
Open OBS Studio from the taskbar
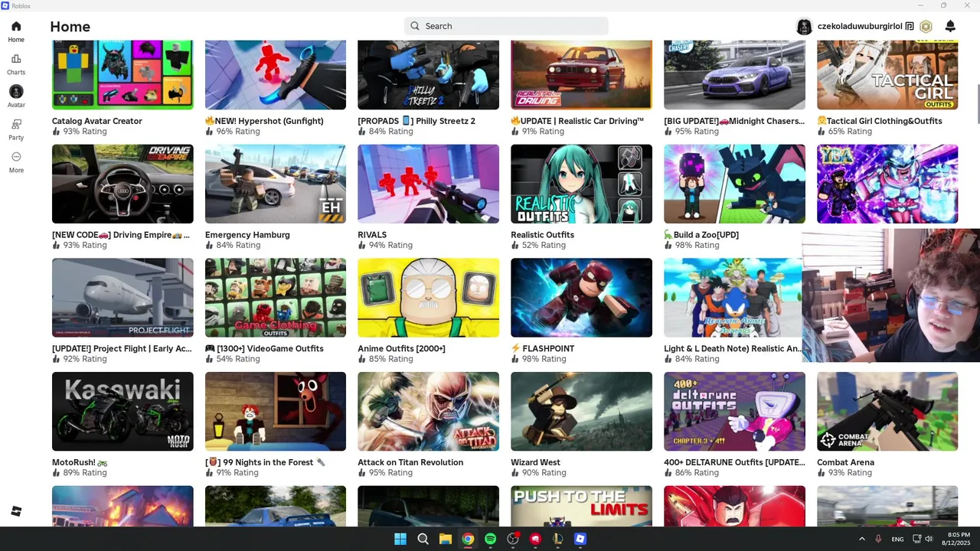click(513, 539)
